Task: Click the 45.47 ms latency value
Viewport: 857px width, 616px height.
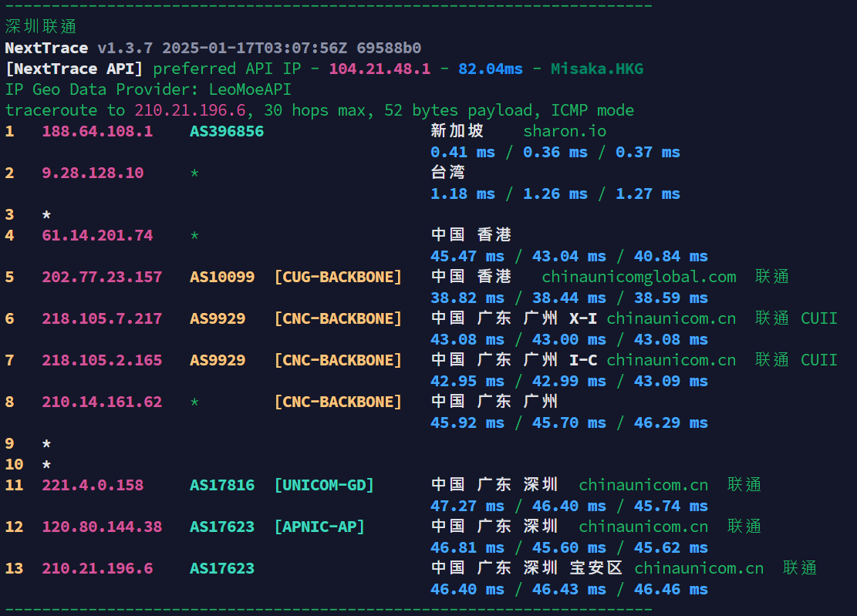Action: tap(467, 256)
